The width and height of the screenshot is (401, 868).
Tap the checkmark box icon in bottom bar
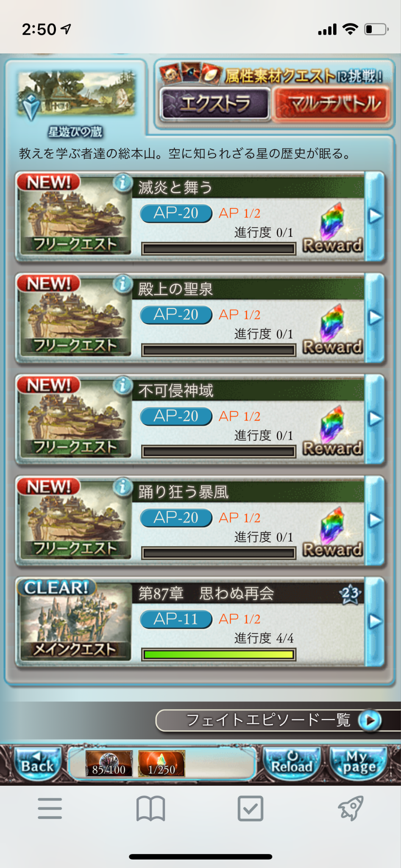pos(251,808)
